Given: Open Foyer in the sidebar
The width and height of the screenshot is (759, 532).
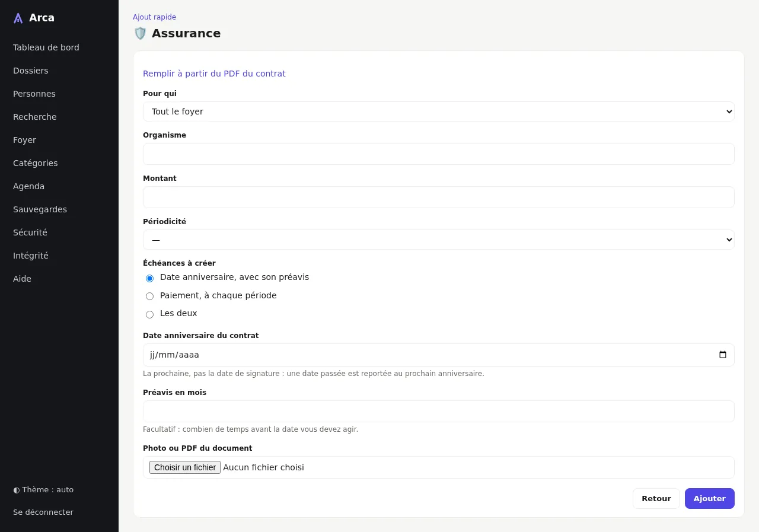Looking at the screenshot, I should pyautogui.click(x=24, y=140).
